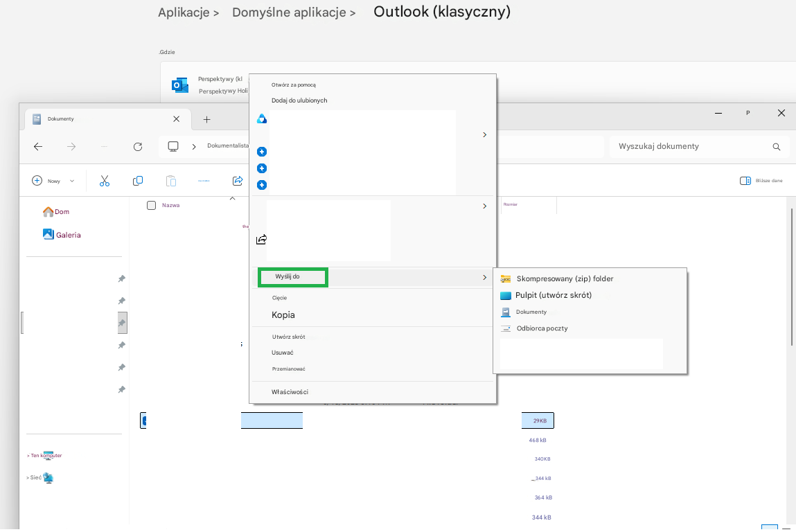Expand Ten komputer in navigation pane
796x532 pixels.
click(28, 456)
